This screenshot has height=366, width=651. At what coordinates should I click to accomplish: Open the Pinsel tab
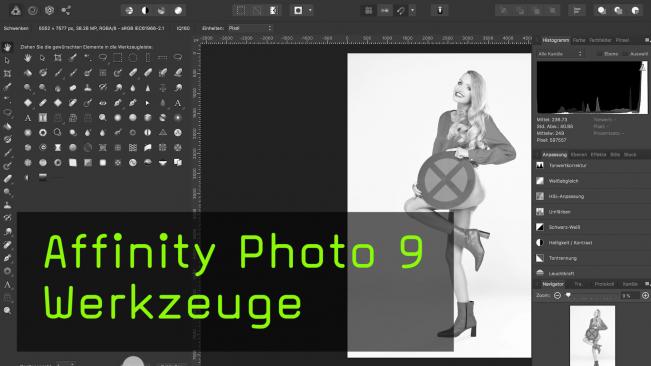click(x=622, y=40)
